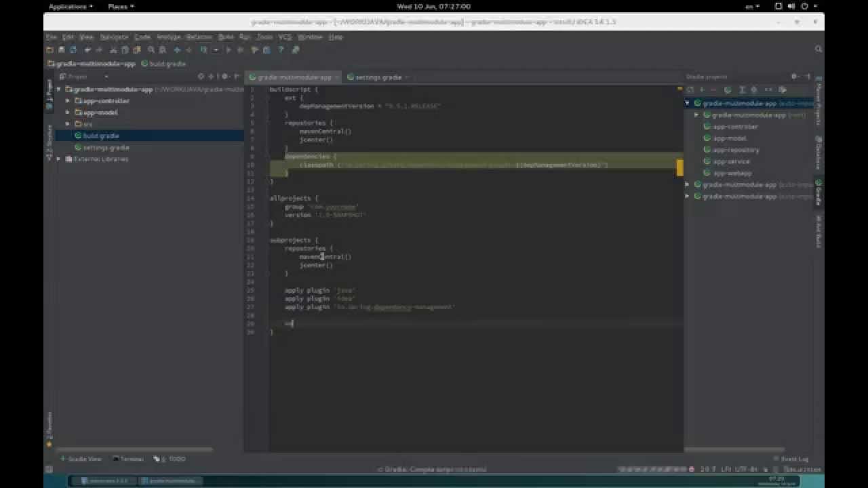This screenshot has width=868, height=488.
Task: Switch to the settings.gradle editor tab
Action: click(x=378, y=77)
